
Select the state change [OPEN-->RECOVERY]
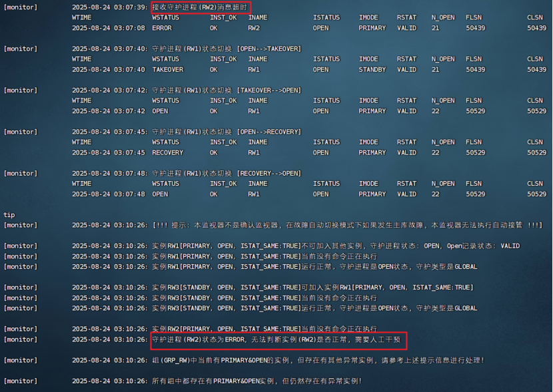tap(269, 132)
